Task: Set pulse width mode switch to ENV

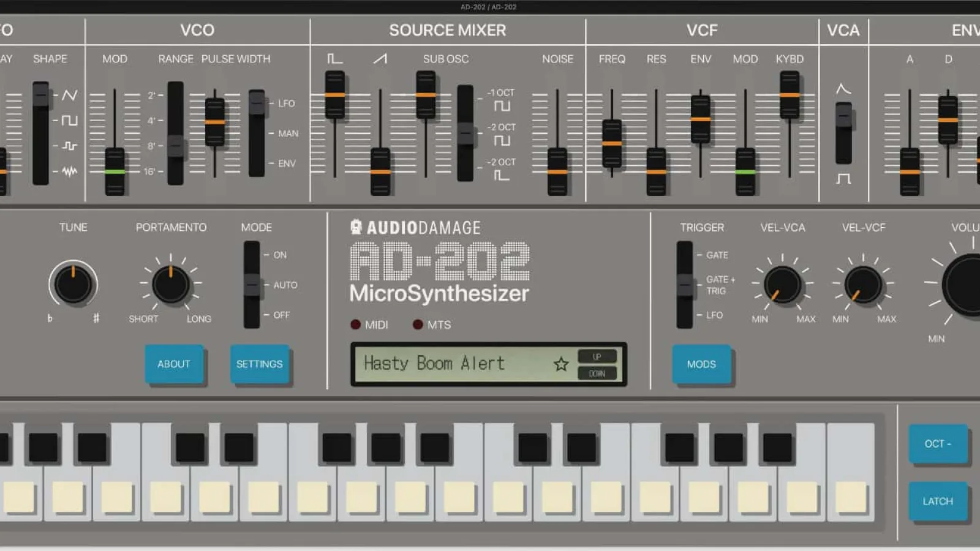Action: coord(287,163)
